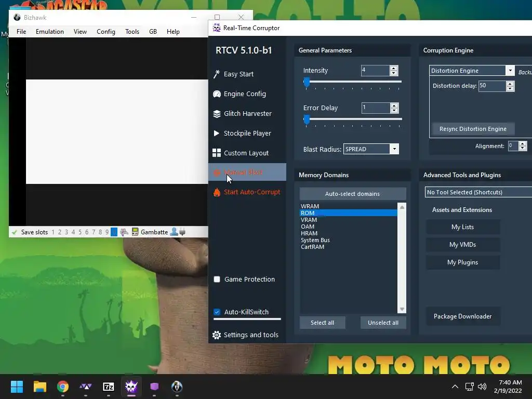Click the Error Delay slider handle
The width and height of the screenshot is (532, 399).
pos(307,119)
